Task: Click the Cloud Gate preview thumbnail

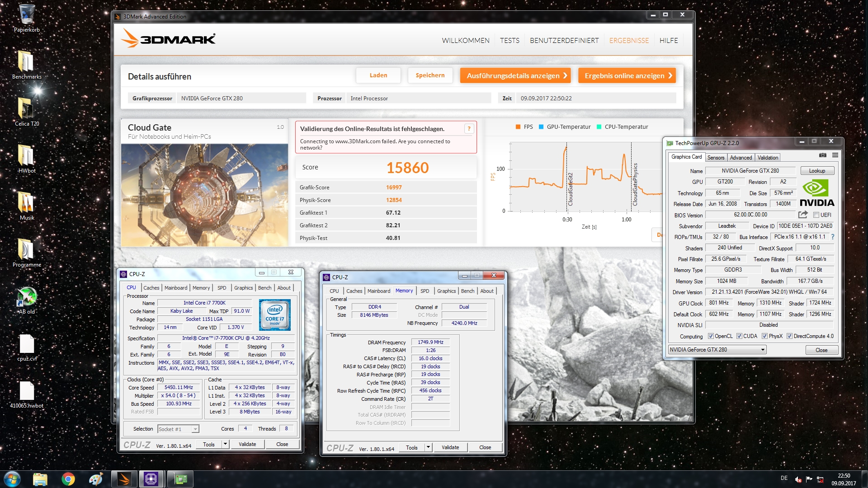Action: [x=204, y=195]
